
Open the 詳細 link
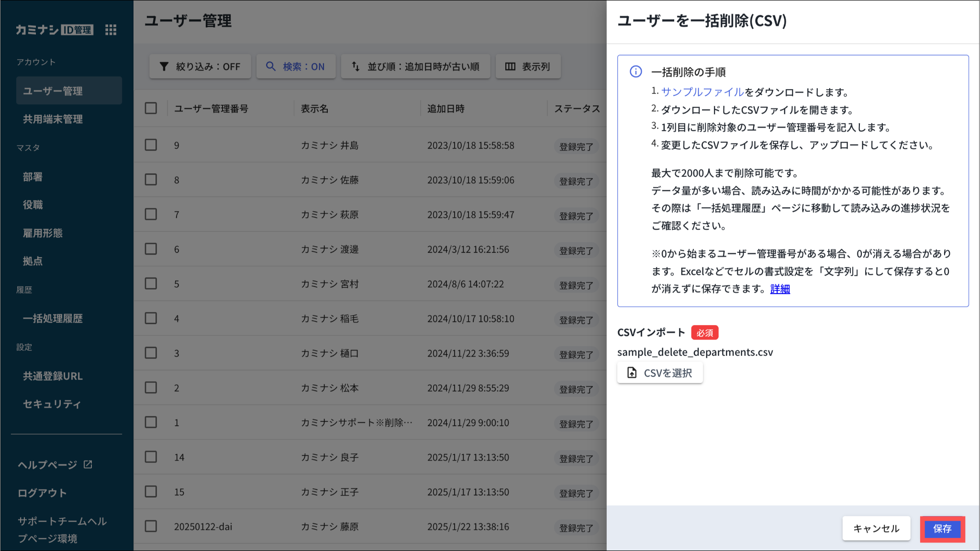tap(780, 289)
